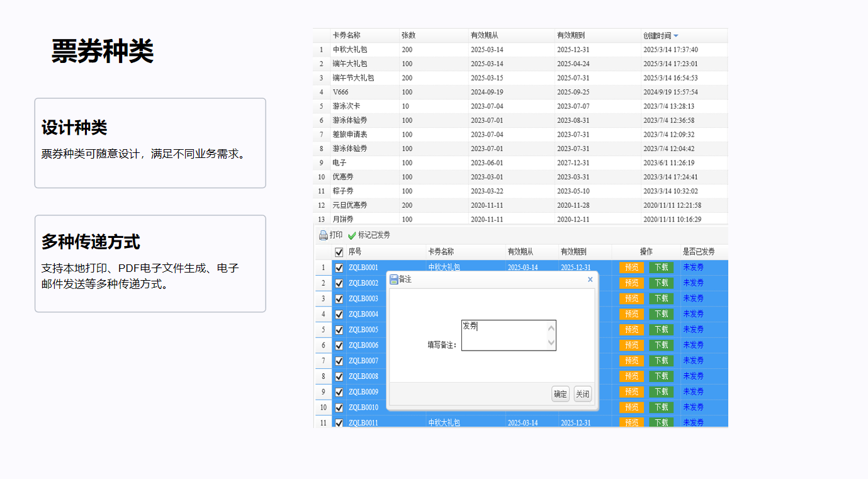Click 预览 in row 1

click(632, 268)
